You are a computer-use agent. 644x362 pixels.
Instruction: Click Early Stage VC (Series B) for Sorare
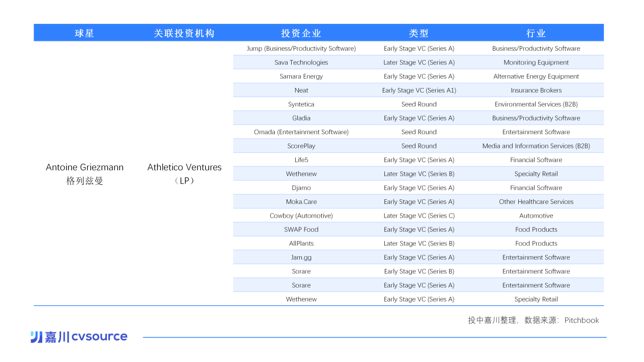pyautogui.click(x=419, y=271)
